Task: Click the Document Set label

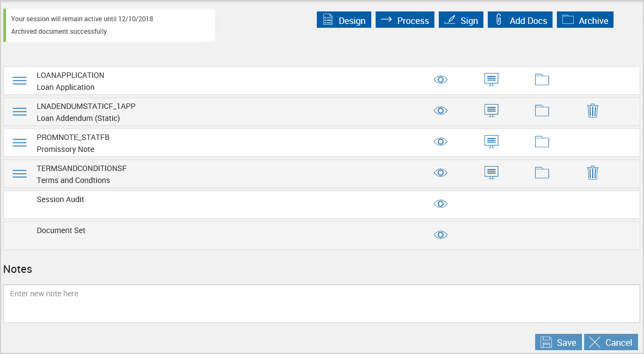Action: 61,230
